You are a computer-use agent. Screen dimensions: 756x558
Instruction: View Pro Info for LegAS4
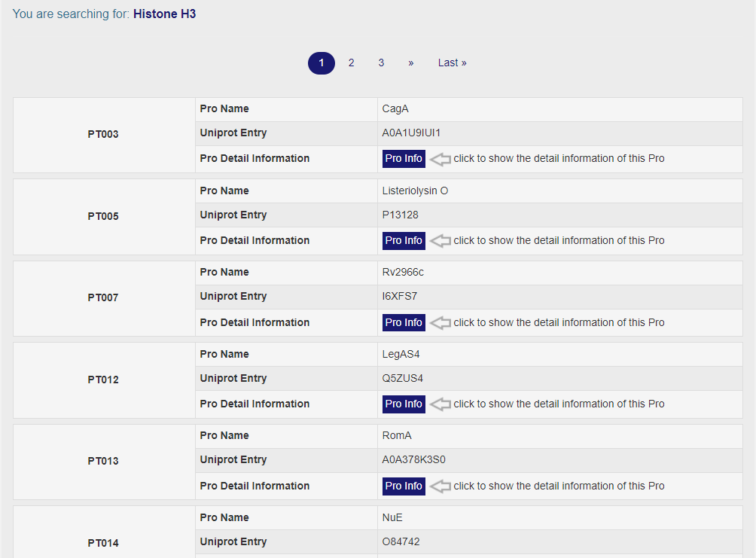pyautogui.click(x=404, y=404)
